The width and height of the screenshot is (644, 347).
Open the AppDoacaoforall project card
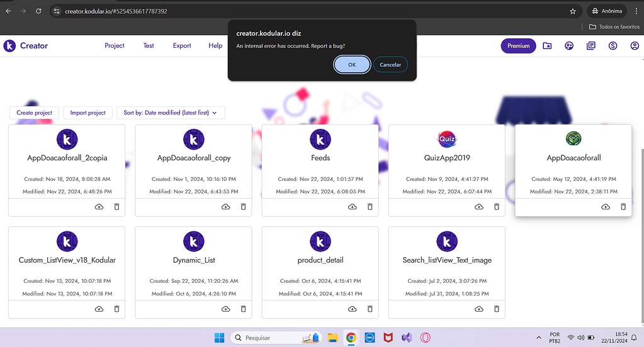coord(573,158)
